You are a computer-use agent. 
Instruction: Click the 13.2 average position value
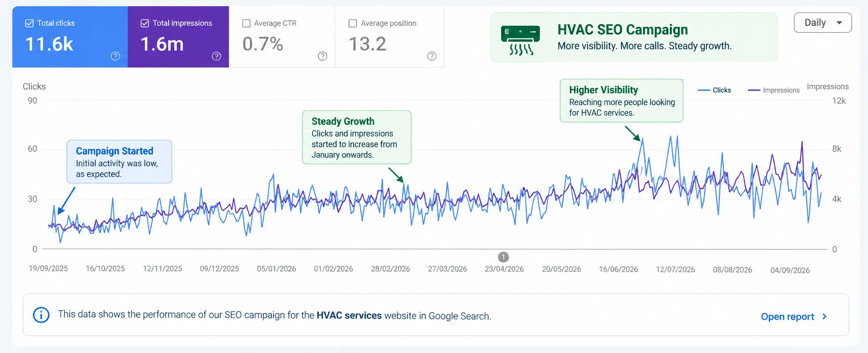click(367, 44)
